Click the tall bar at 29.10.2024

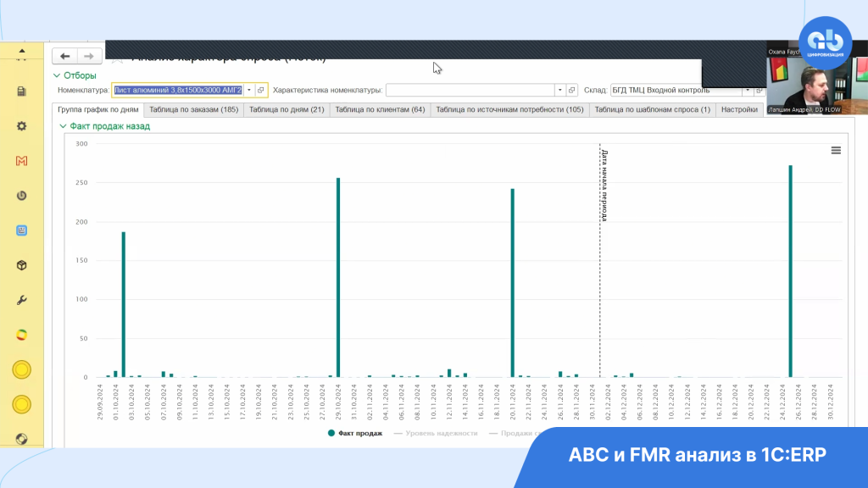338,278
